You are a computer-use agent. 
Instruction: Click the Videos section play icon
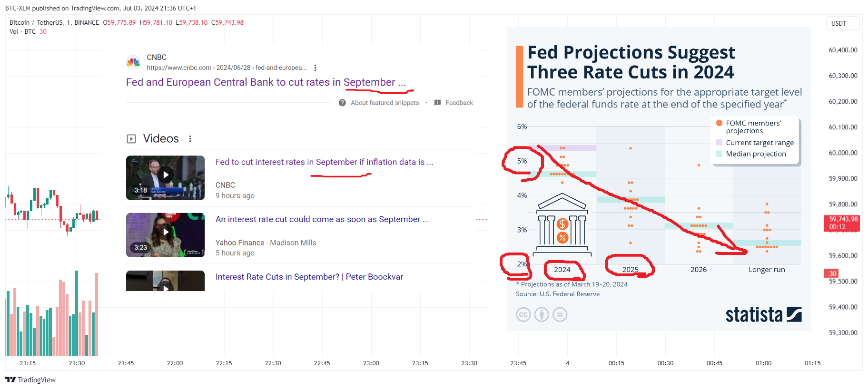pos(131,139)
